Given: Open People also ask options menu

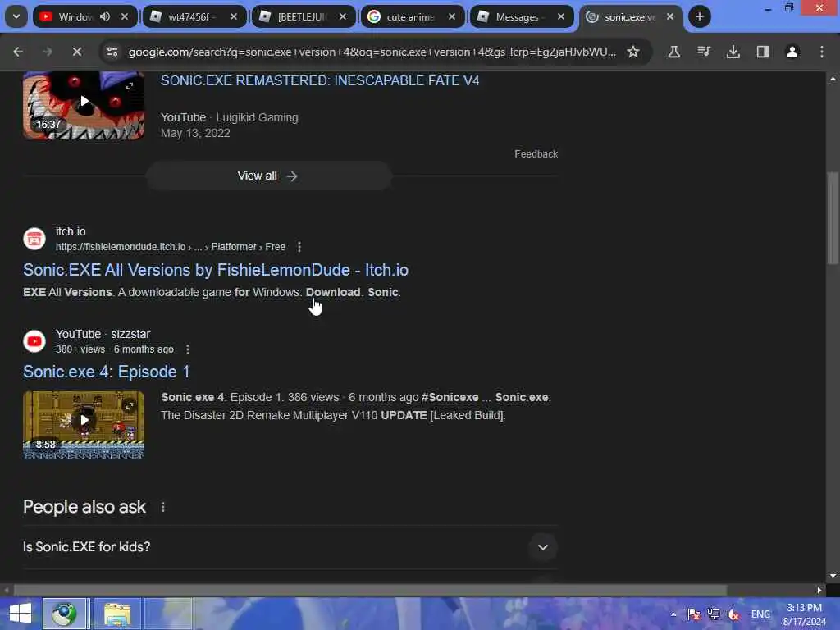Looking at the screenshot, I should tap(163, 507).
